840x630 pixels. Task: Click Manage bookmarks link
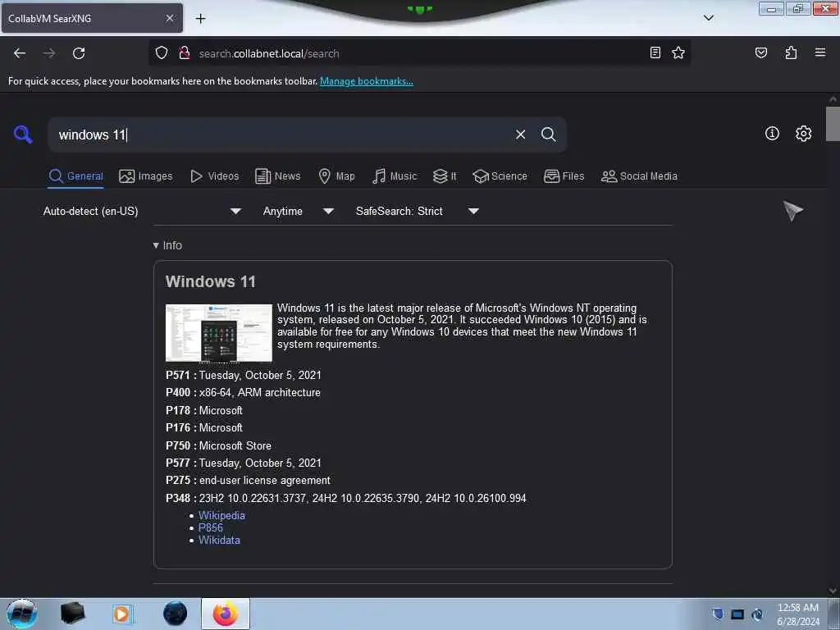(367, 81)
